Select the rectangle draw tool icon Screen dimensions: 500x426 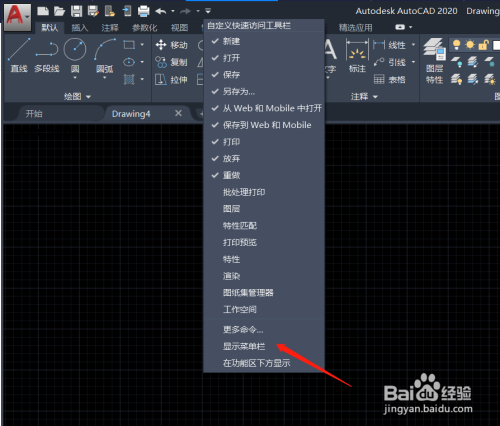(129, 45)
